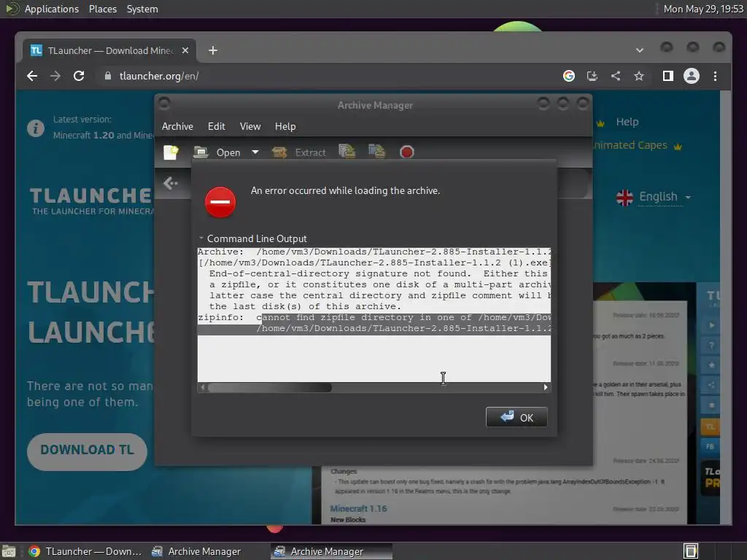Open the Archive menu

click(x=177, y=126)
